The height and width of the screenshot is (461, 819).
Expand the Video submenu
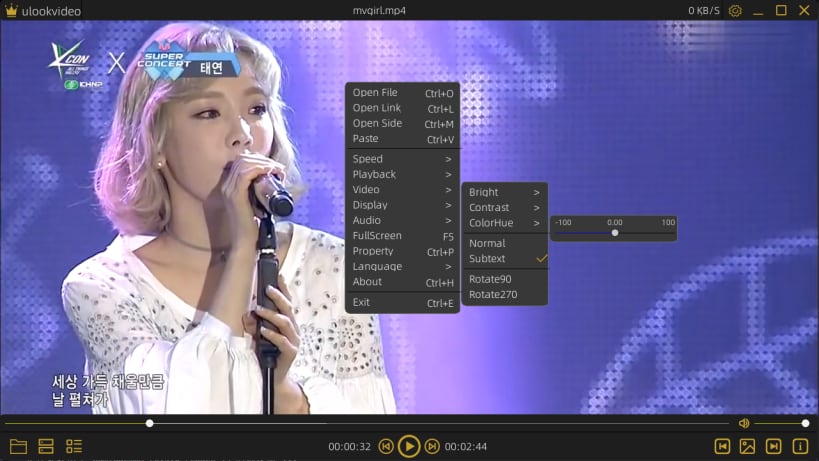[x=403, y=190]
